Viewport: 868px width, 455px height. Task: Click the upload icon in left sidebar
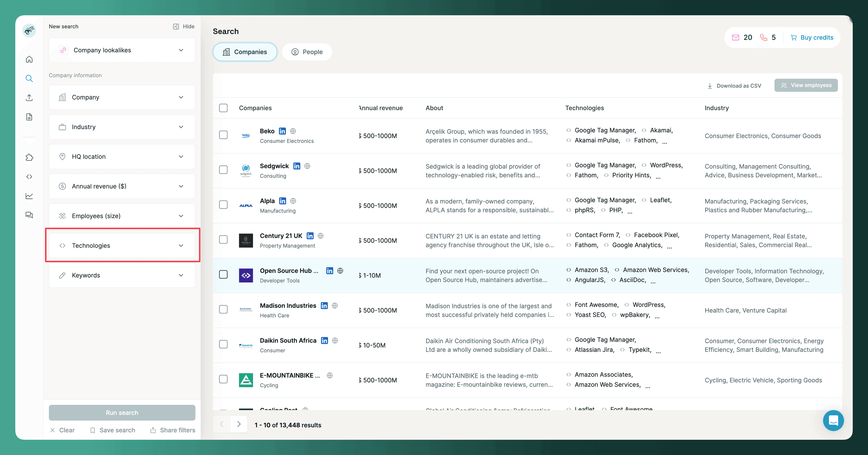pos(29,98)
